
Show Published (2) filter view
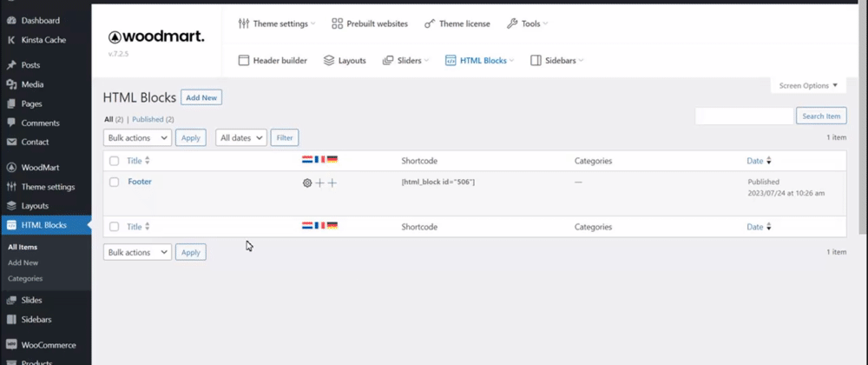154,119
